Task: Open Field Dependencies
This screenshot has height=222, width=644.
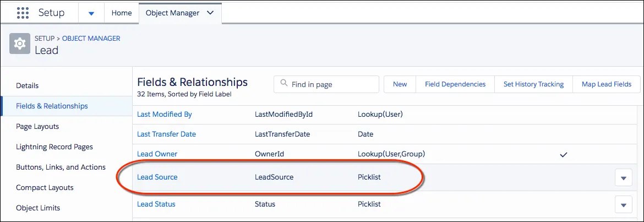Action: [455, 84]
